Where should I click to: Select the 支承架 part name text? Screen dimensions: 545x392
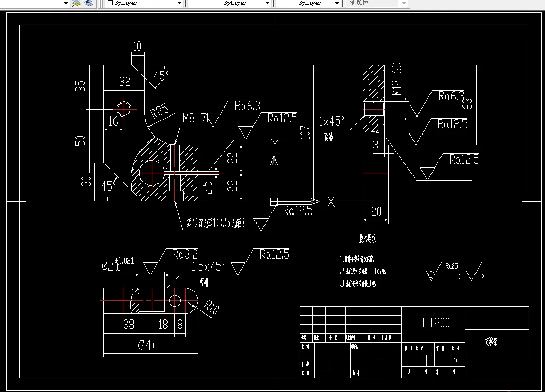click(492, 342)
